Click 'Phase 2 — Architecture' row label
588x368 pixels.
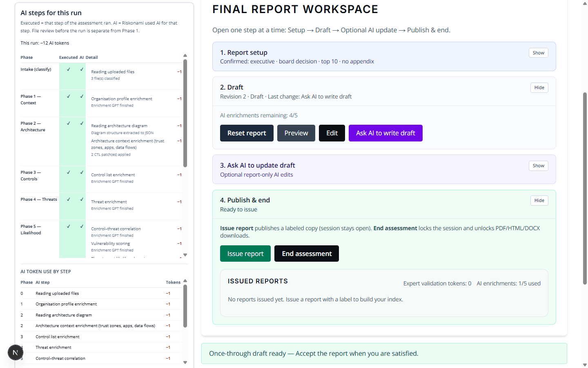pyautogui.click(x=33, y=127)
